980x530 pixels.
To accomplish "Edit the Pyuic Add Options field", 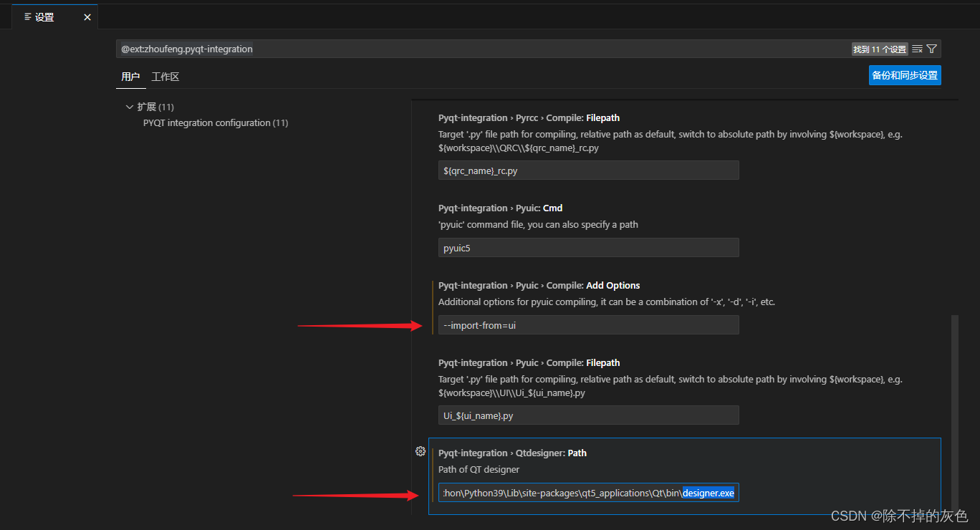I will coord(588,325).
